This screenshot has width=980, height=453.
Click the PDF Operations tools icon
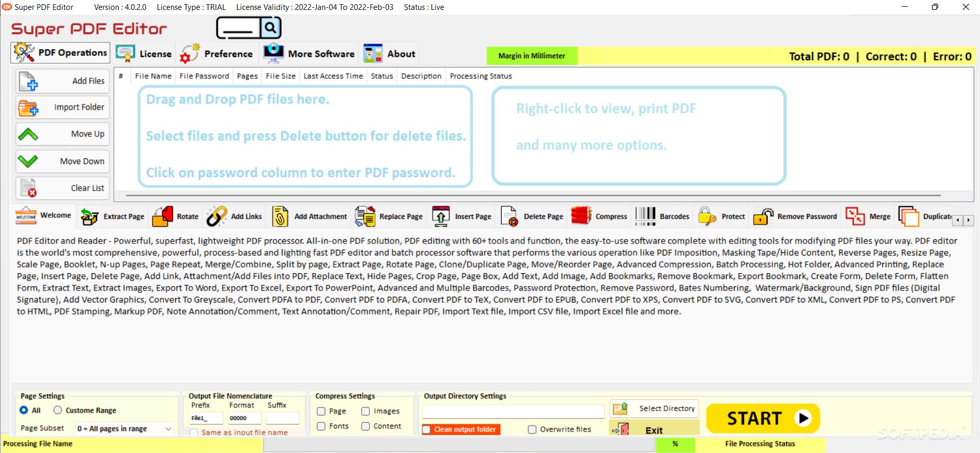[x=24, y=53]
